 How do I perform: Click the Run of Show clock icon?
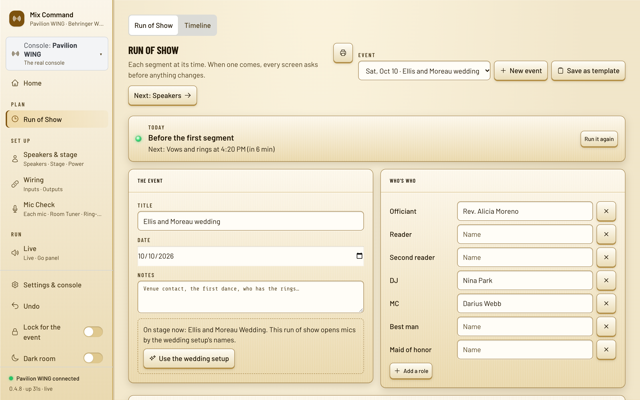coord(15,119)
